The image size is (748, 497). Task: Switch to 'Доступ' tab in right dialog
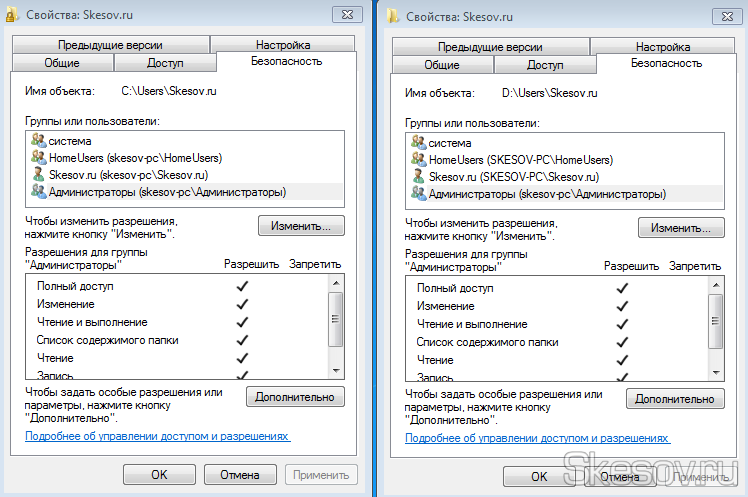tap(545, 65)
